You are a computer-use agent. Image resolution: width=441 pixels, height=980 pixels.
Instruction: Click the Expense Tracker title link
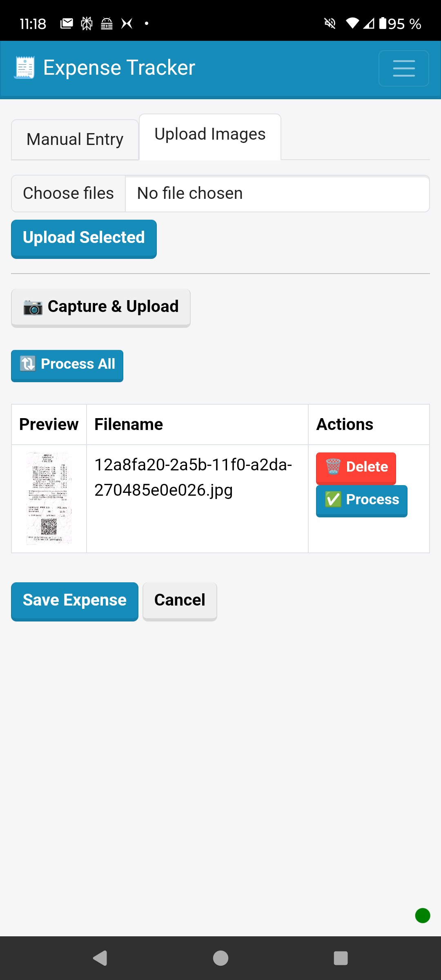click(119, 68)
